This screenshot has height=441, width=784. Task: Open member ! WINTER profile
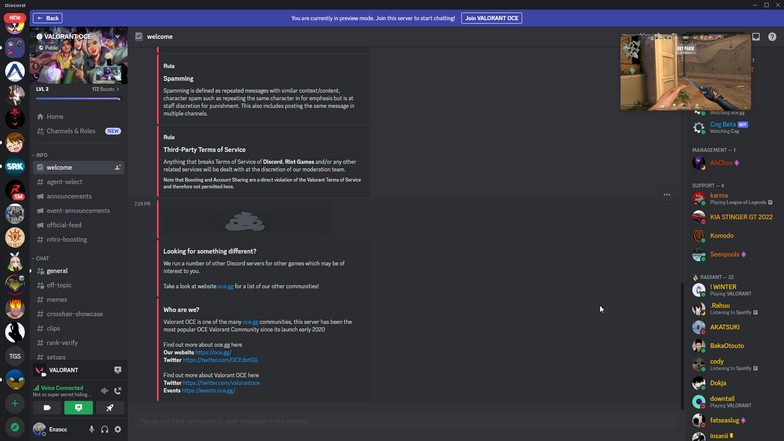(x=733, y=290)
